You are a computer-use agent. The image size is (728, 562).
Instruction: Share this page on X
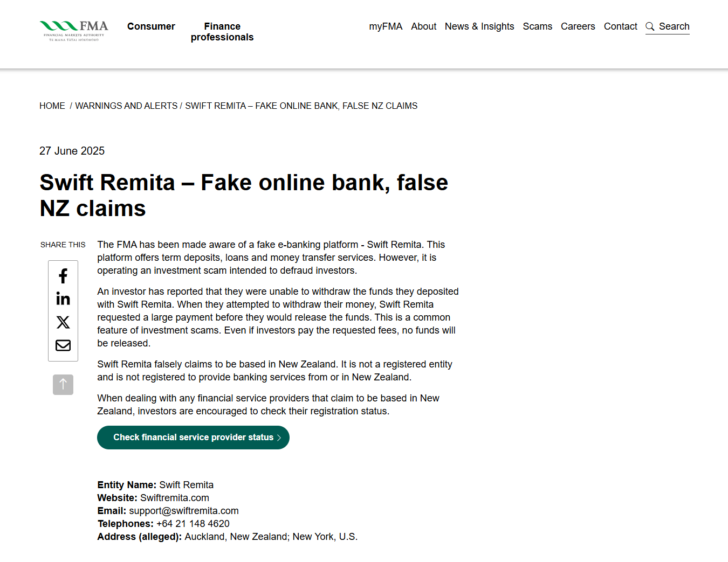(63, 322)
